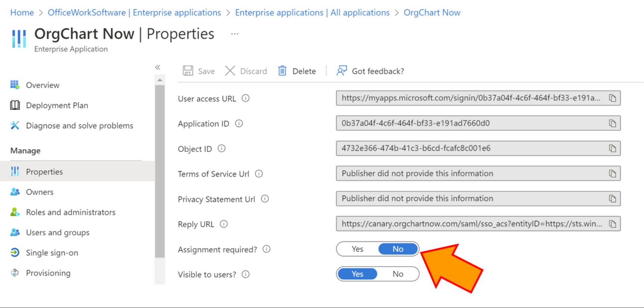Click the Application ID field
644x308 pixels.
point(478,123)
